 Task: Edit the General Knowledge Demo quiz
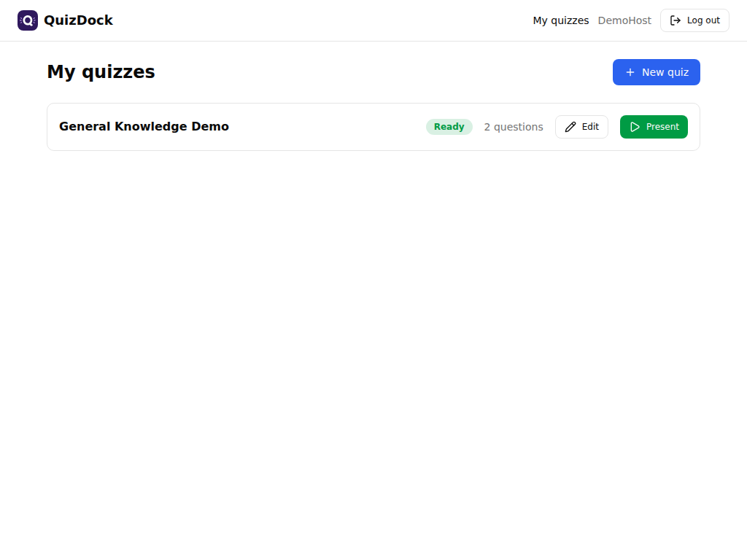click(581, 127)
